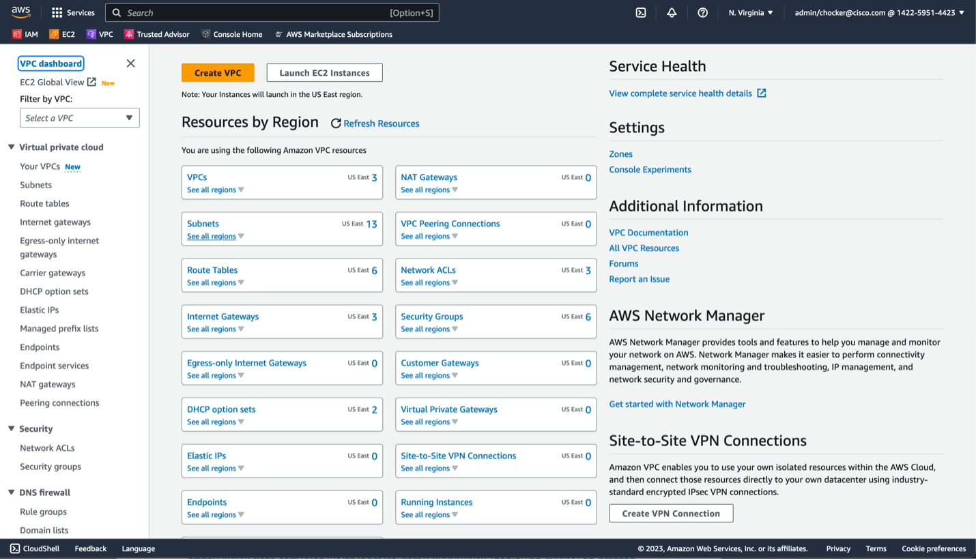The width and height of the screenshot is (976, 560).
Task: Collapse the Virtual private cloud section
Action: [12, 147]
